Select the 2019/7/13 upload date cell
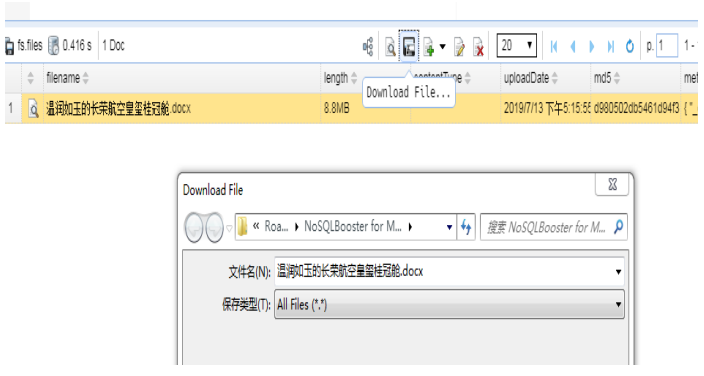Screen dimensions: 704x376 click(x=546, y=108)
